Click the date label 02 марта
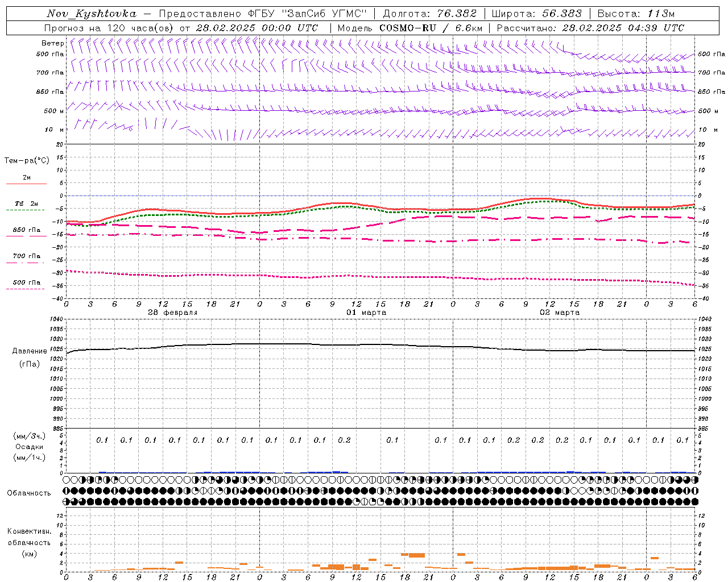Image resolution: width=728 pixels, height=582 pixels. 560,313
